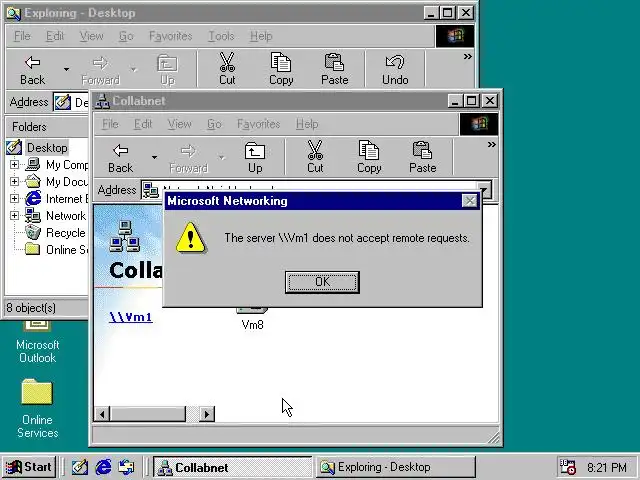Click Forward in the Collabnet window toolbar

188,158
